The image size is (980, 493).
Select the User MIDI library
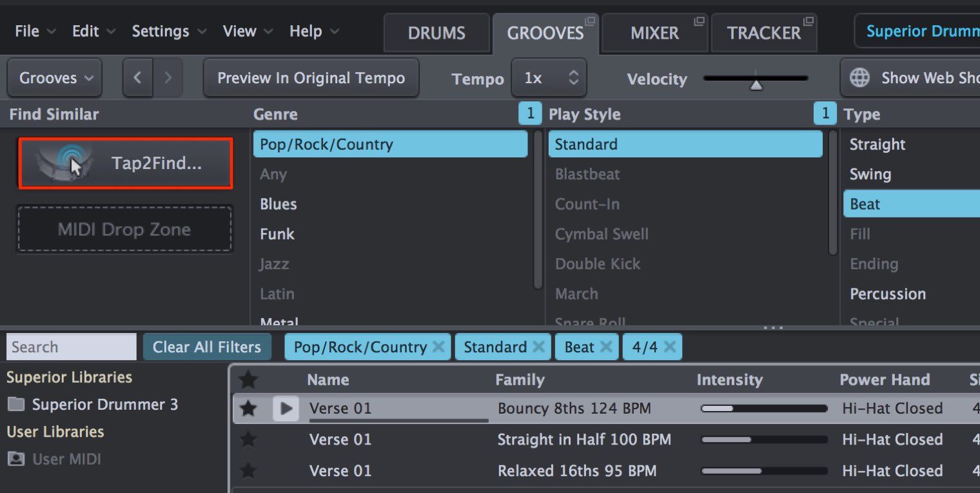54,459
